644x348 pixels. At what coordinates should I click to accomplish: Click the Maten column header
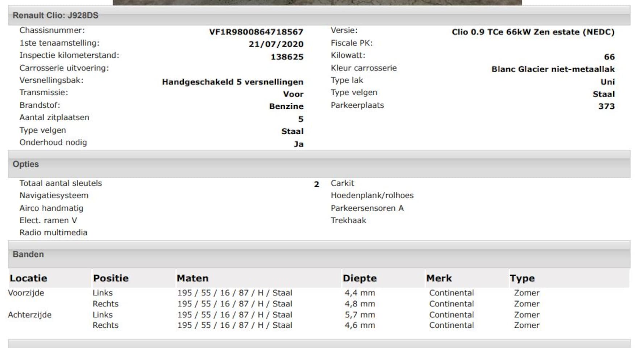point(192,278)
